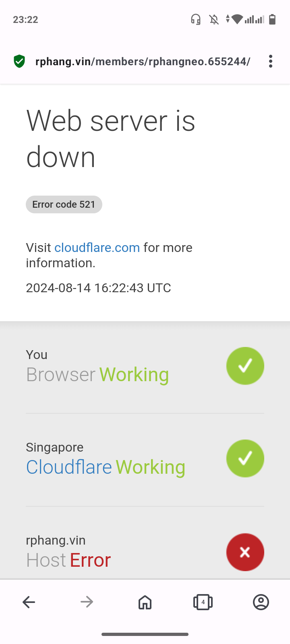Tap the Error code 521 badge
Screen dimensions: 290x644
[64, 204]
